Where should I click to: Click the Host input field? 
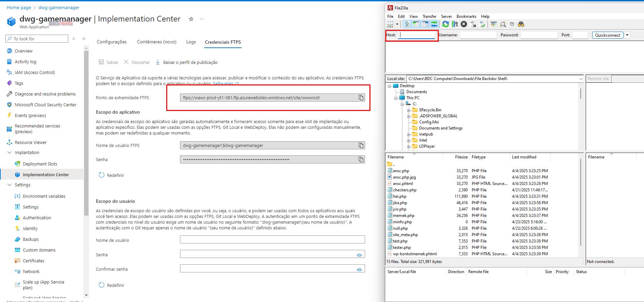point(417,35)
